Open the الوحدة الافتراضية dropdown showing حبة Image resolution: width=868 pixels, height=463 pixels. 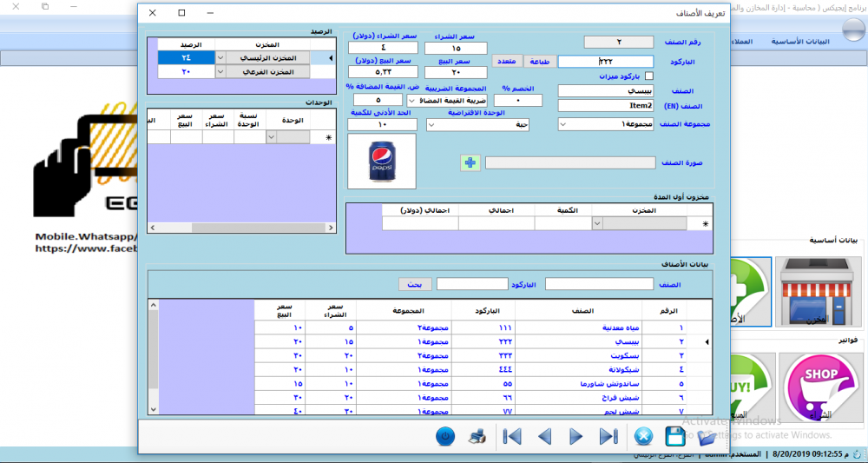click(x=431, y=125)
